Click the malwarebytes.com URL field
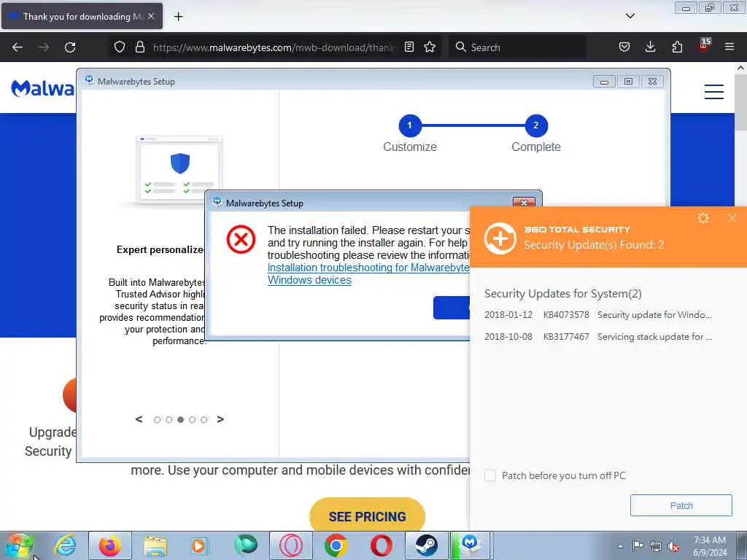Viewport: 747px width, 560px height. (273, 47)
